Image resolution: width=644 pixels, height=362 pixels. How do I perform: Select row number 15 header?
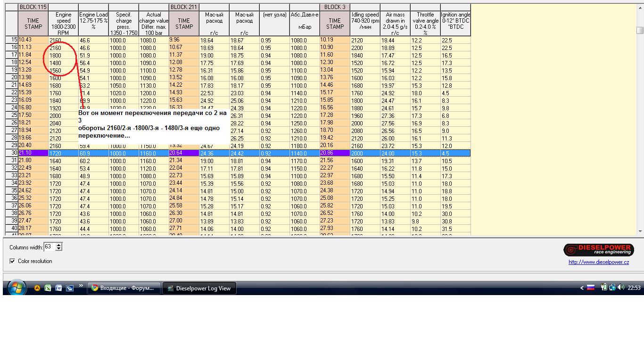coord(12,40)
